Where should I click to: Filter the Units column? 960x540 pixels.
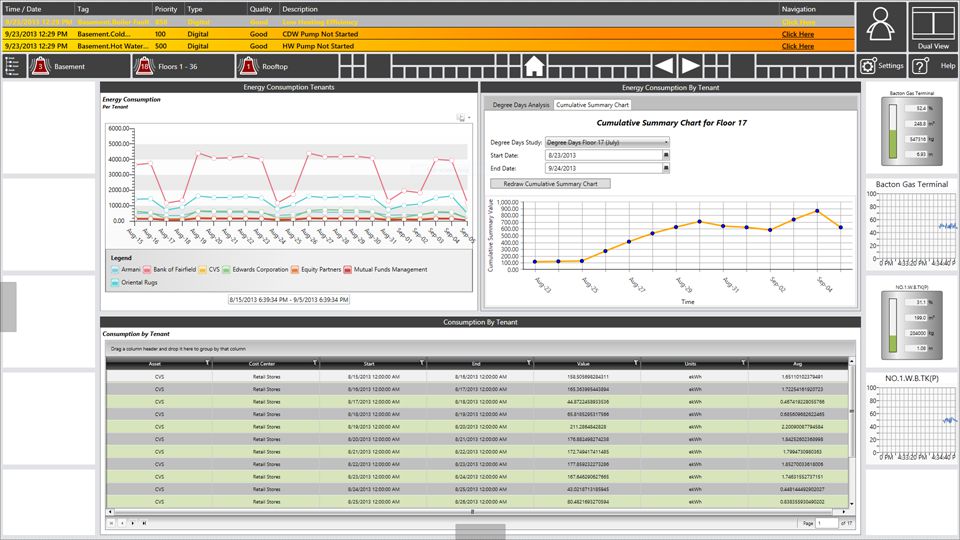(x=743, y=363)
